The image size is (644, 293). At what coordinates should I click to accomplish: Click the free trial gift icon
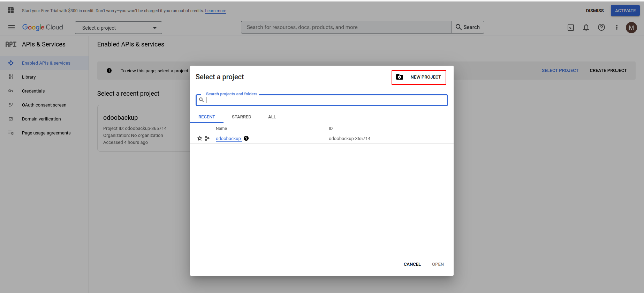point(11,10)
